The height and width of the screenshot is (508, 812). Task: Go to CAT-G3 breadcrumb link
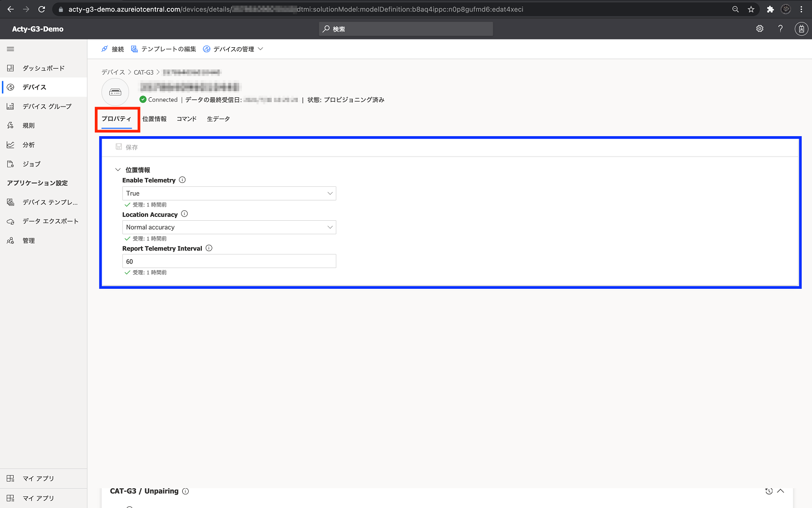(144, 72)
